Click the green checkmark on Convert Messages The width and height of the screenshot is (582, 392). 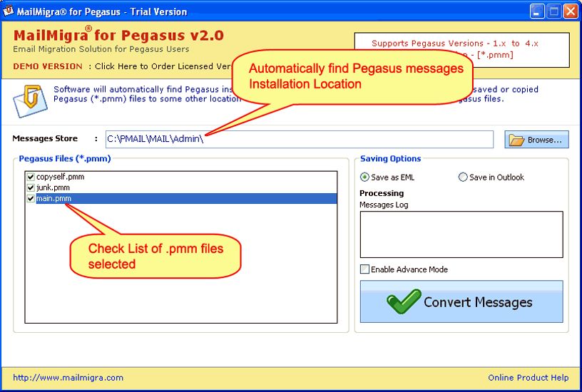click(404, 301)
